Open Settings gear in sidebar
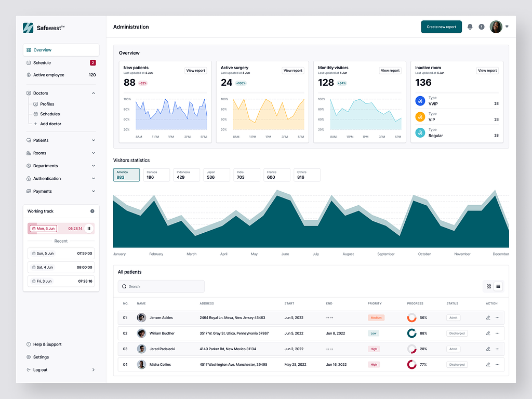This screenshot has width=532, height=399. tap(29, 357)
